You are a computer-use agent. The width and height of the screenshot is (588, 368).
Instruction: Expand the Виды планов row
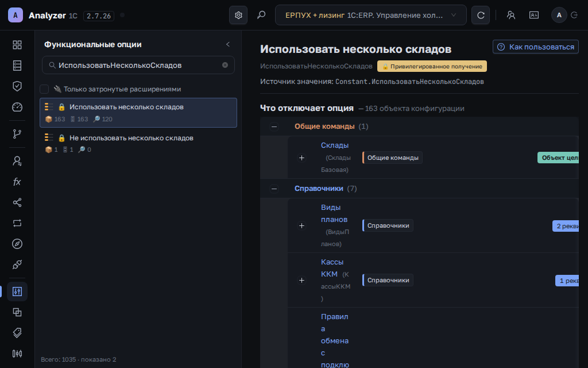301,225
